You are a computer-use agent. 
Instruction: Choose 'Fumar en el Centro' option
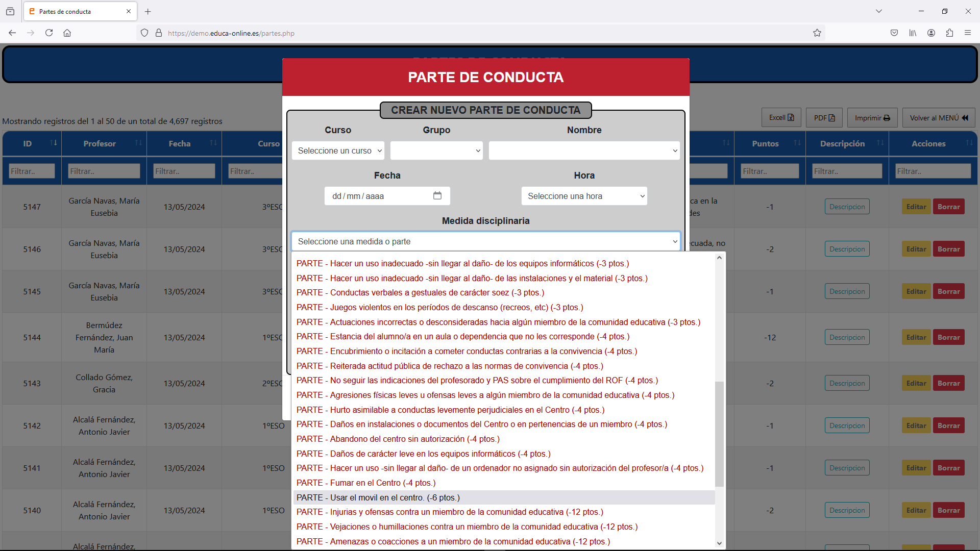[x=365, y=483]
